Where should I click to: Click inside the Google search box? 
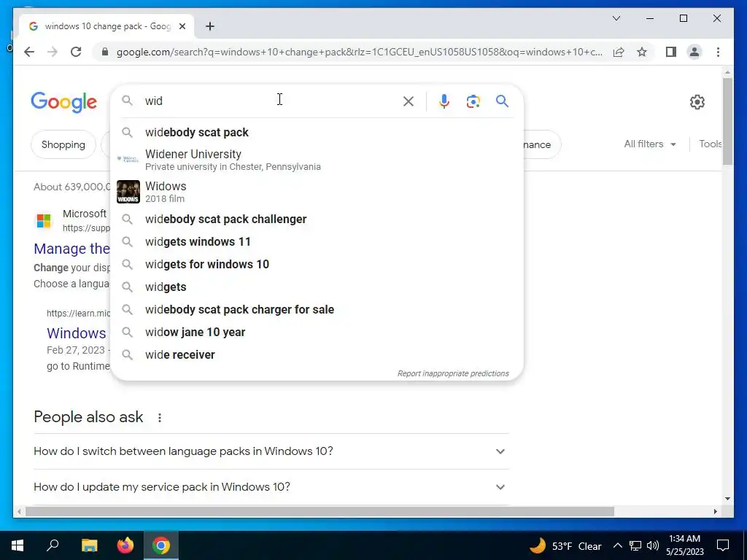271,101
